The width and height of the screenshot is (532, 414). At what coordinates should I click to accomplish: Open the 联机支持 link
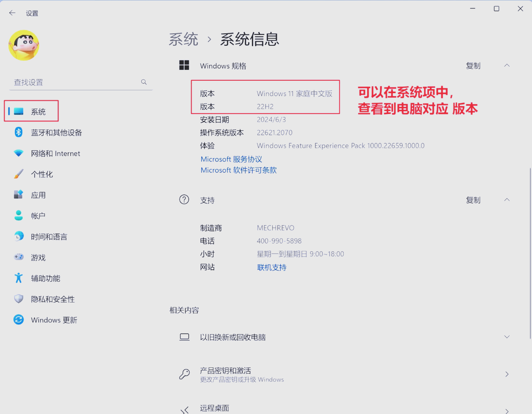point(272,268)
